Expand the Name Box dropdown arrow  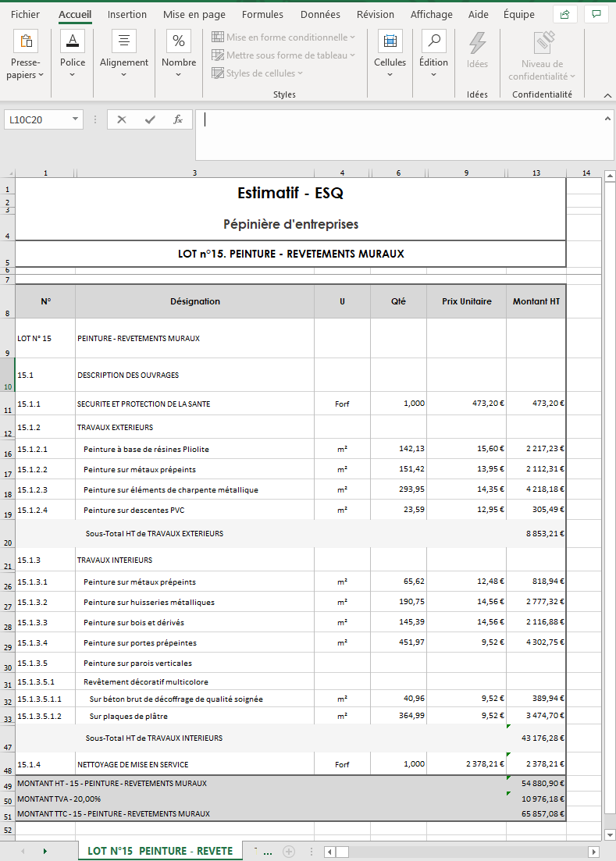pos(75,119)
